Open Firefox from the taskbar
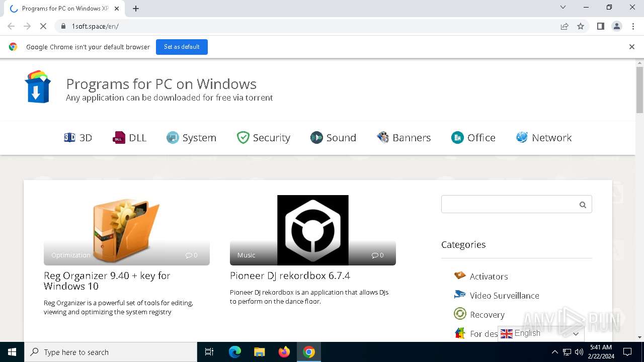Viewport: 644px width, 362px height. (x=284, y=352)
